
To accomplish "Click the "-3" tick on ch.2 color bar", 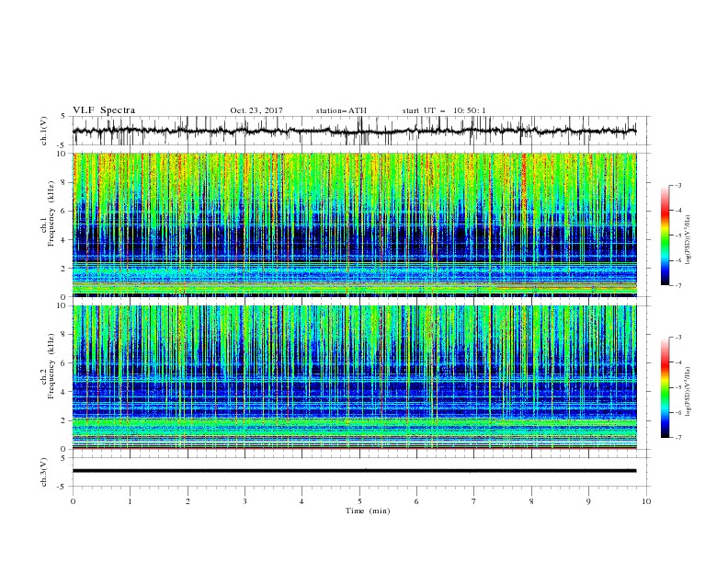I will point(677,338).
